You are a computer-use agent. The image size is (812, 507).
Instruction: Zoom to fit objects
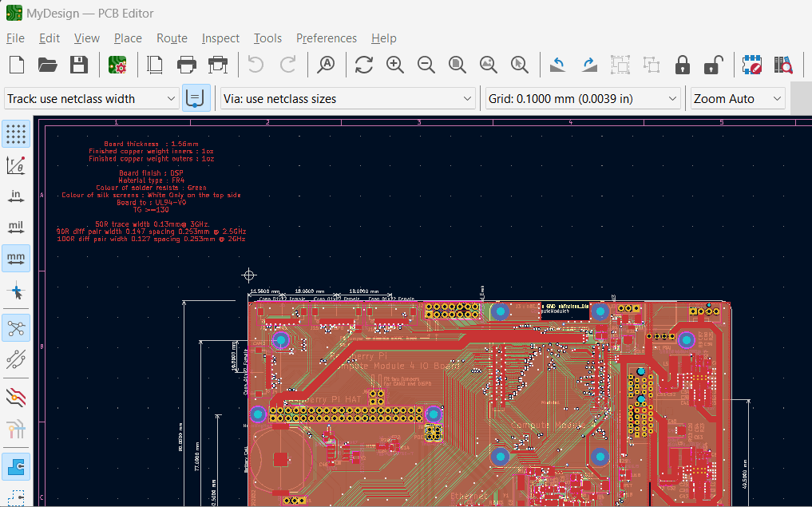point(489,65)
